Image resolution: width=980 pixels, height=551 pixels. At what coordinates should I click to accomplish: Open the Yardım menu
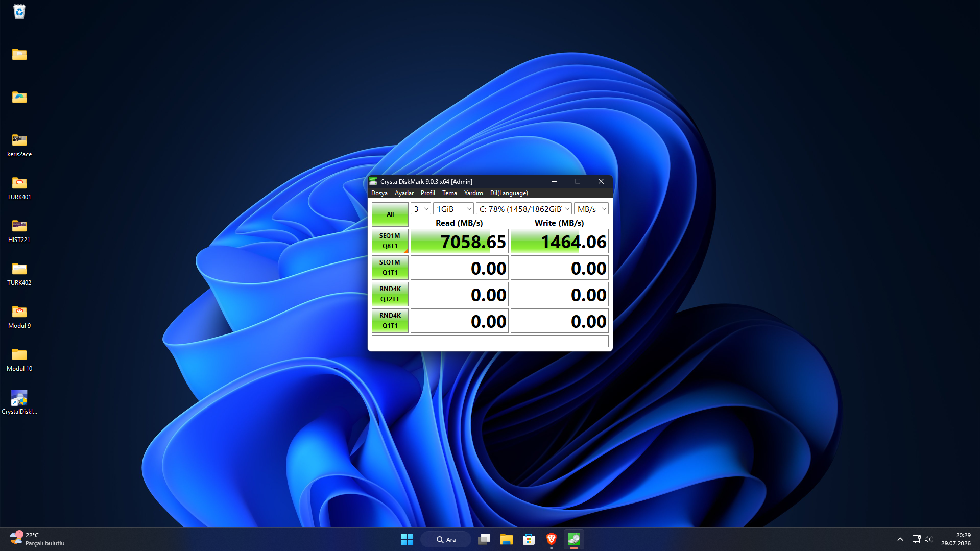[x=473, y=193]
